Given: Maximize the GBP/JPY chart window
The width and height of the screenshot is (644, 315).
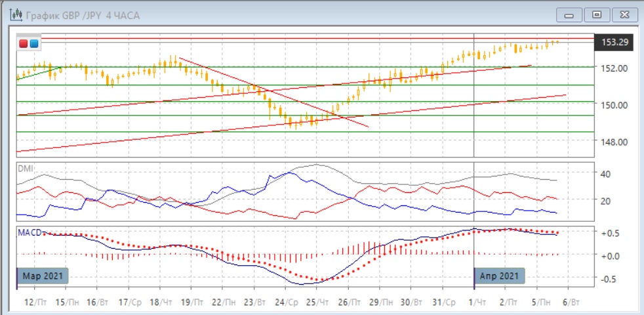Looking at the screenshot, I should click(597, 14).
